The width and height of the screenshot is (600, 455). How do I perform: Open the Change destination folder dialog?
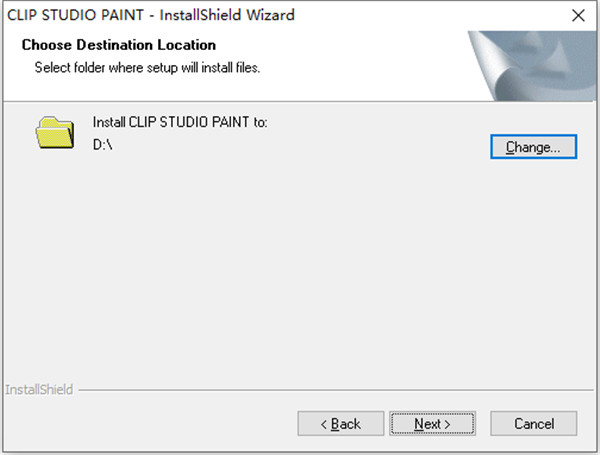coord(533,147)
